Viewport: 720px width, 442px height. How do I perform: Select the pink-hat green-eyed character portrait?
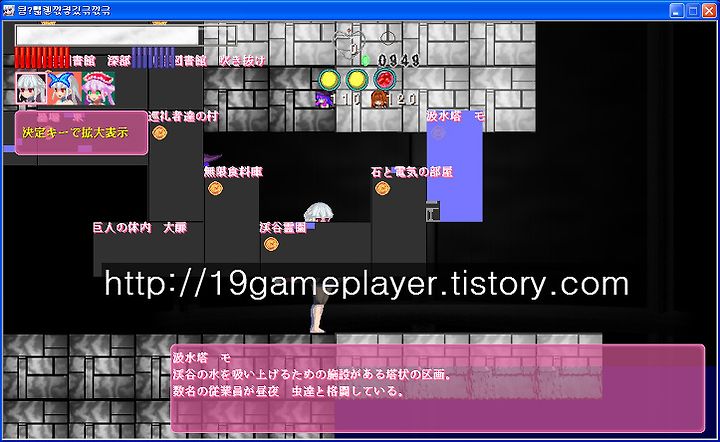[98, 88]
